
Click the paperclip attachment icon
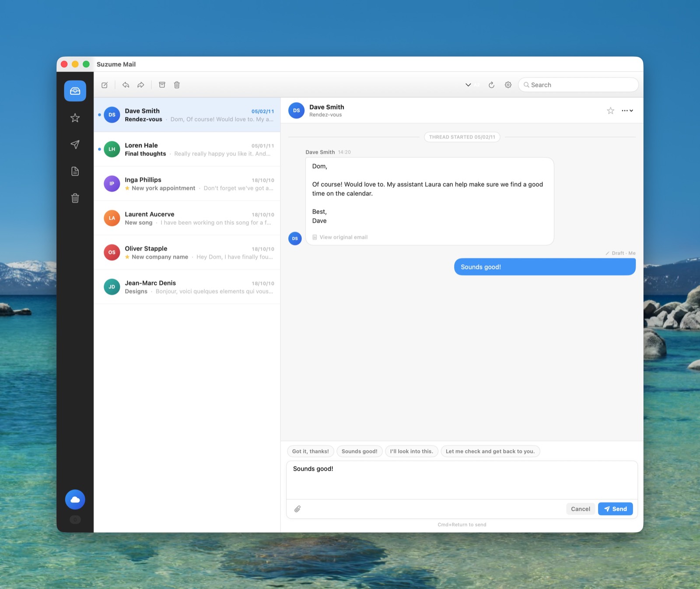[297, 509]
